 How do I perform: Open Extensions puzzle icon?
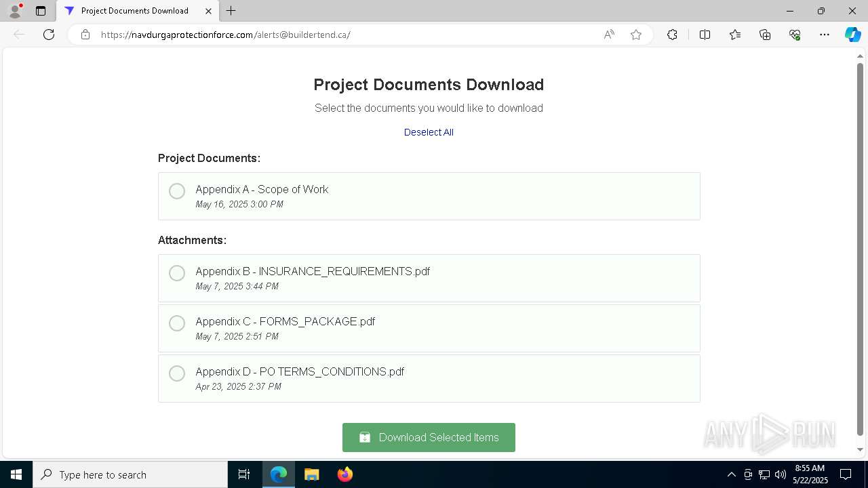[x=672, y=35]
